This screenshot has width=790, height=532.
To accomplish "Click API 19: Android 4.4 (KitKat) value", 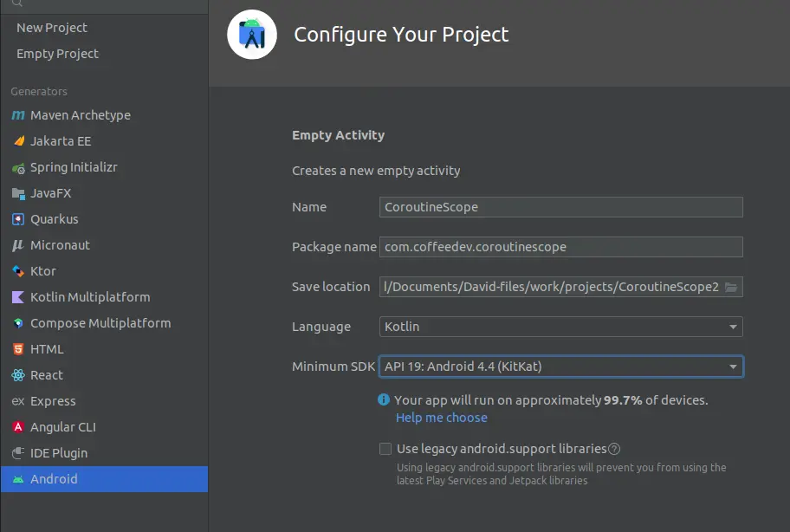I will click(x=463, y=367).
